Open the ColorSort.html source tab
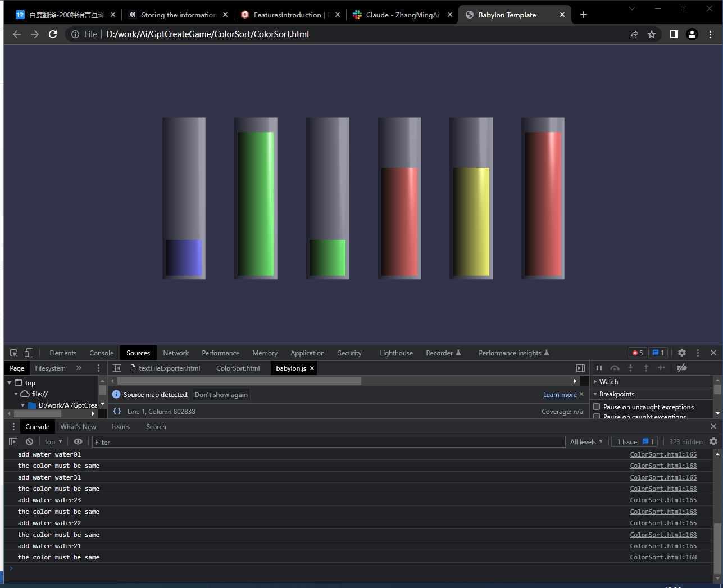 pyautogui.click(x=238, y=368)
